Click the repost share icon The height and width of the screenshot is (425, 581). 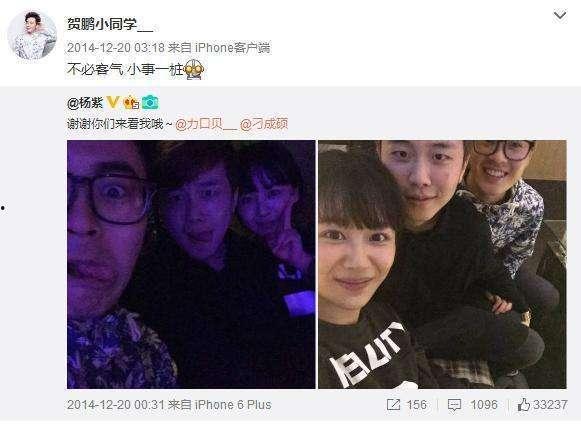click(x=393, y=405)
